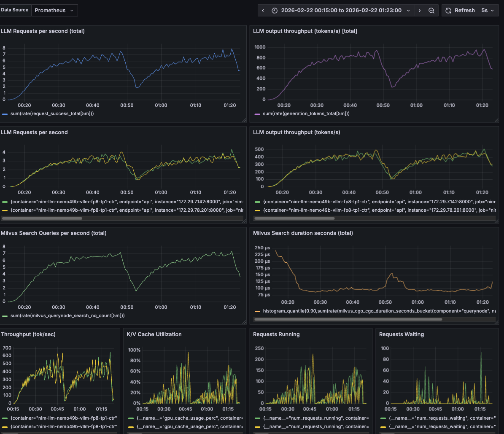Open Milvus Search Queries per second panel title
Image resolution: width=504 pixels, height=434 pixels.
pos(54,233)
